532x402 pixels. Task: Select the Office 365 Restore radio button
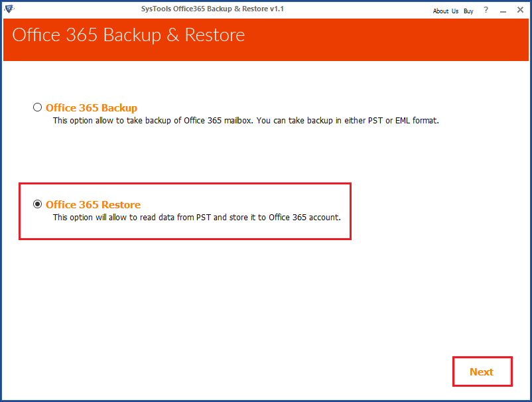point(37,204)
